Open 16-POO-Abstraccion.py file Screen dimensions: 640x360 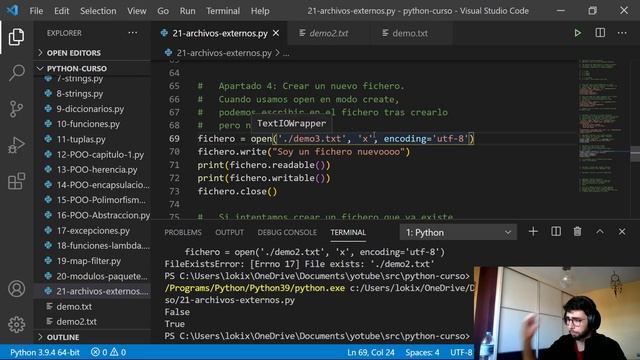point(103,216)
